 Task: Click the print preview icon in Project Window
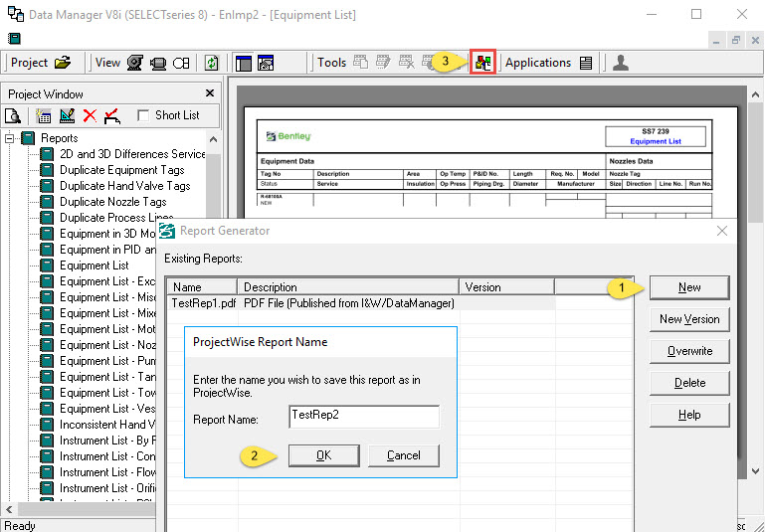pyautogui.click(x=13, y=116)
